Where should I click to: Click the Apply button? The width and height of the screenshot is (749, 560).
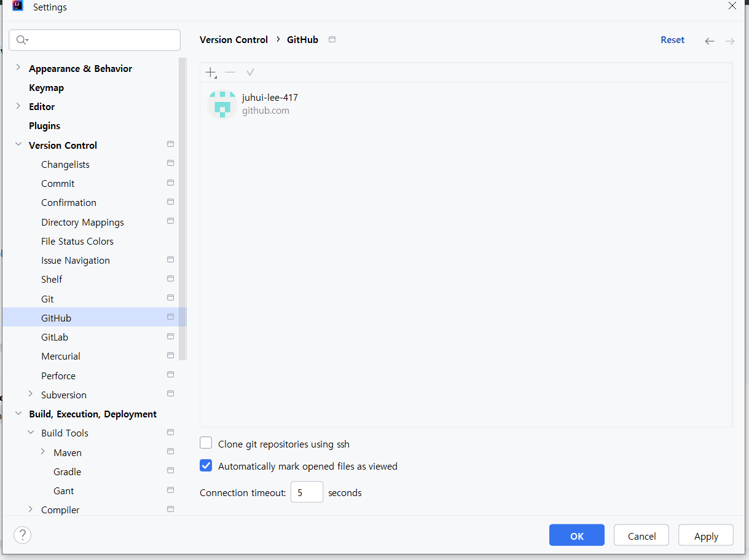(706, 535)
